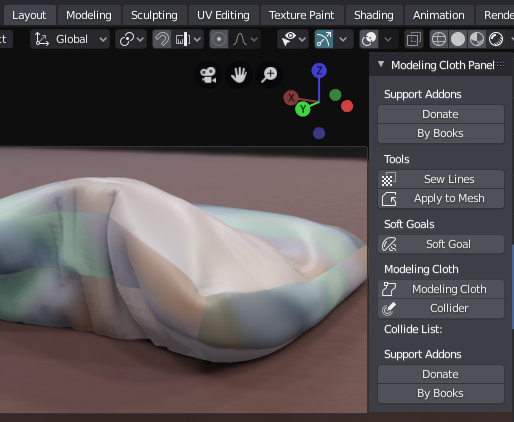
Task: Open the pivot point dropdown
Action: click(131, 39)
